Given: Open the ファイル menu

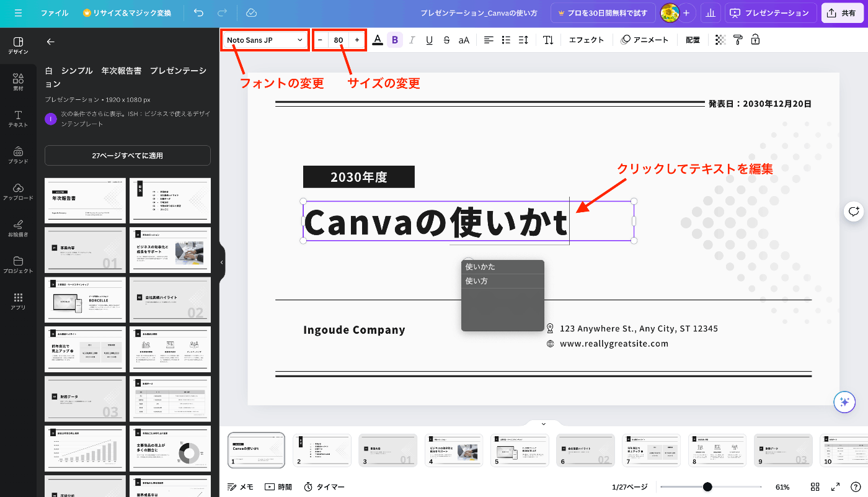Looking at the screenshot, I should click(55, 12).
